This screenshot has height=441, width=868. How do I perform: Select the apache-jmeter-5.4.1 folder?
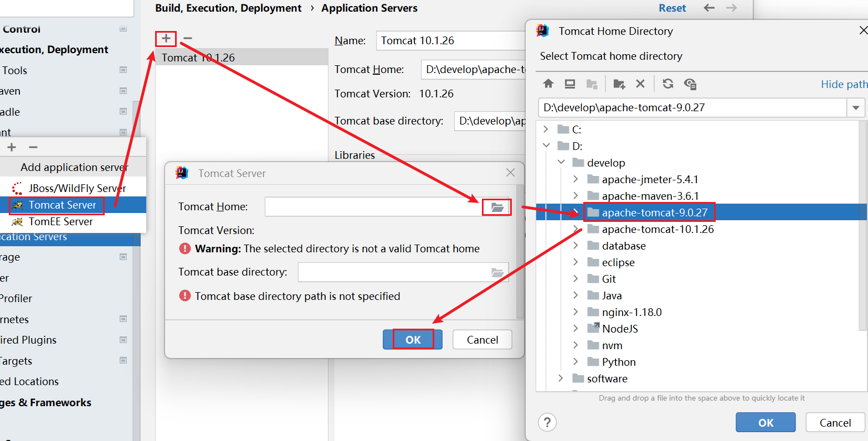(x=650, y=179)
